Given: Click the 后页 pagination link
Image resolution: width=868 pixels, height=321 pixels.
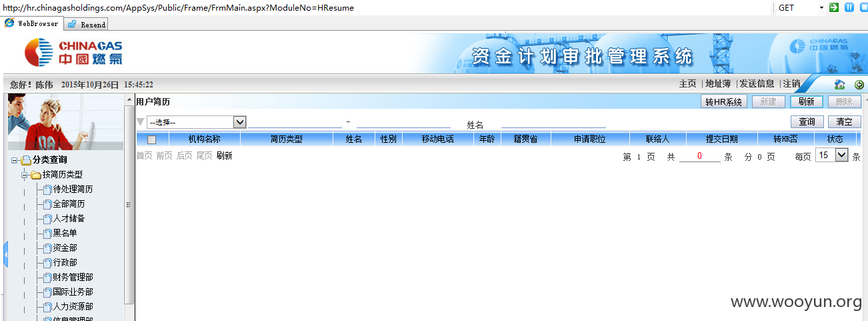Looking at the screenshot, I should click(x=184, y=155).
